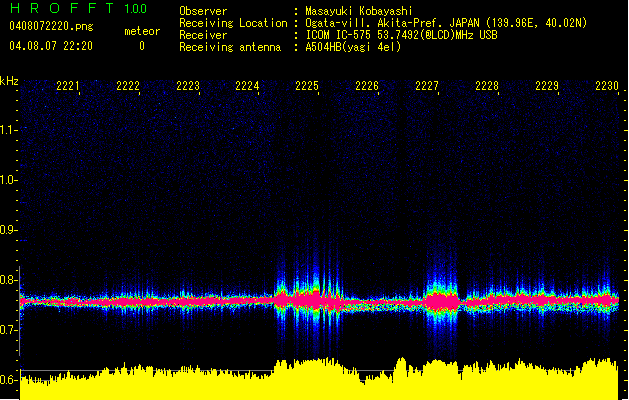The image size is (629, 400).
Task: Click the kHz axis unit label
Action: coord(9,81)
